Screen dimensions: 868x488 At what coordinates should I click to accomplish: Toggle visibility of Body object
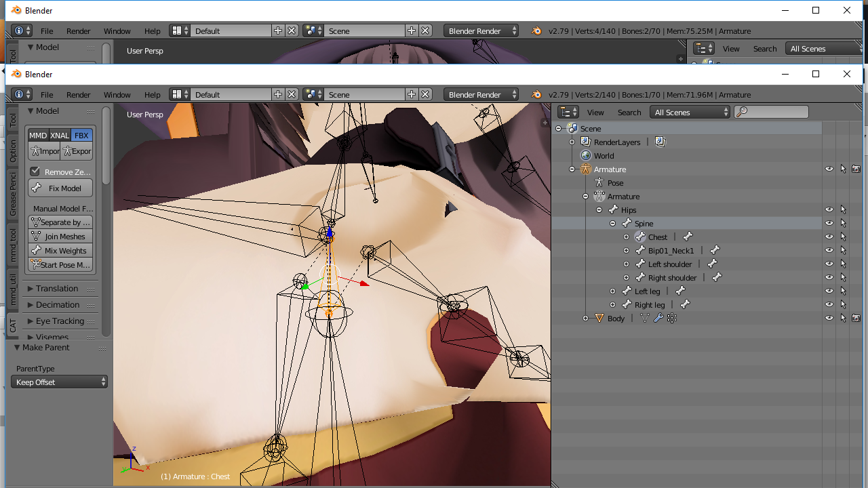click(829, 318)
